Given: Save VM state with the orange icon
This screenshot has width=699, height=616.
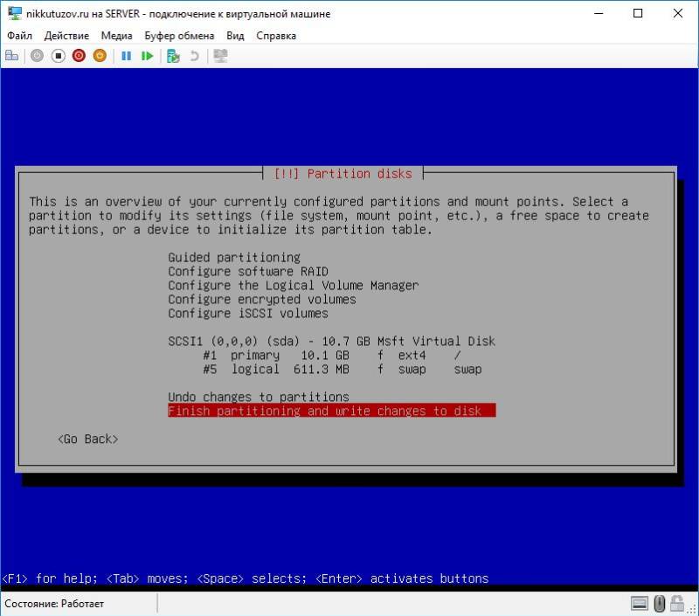Looking at the screenshot, I should pos(100,56).
